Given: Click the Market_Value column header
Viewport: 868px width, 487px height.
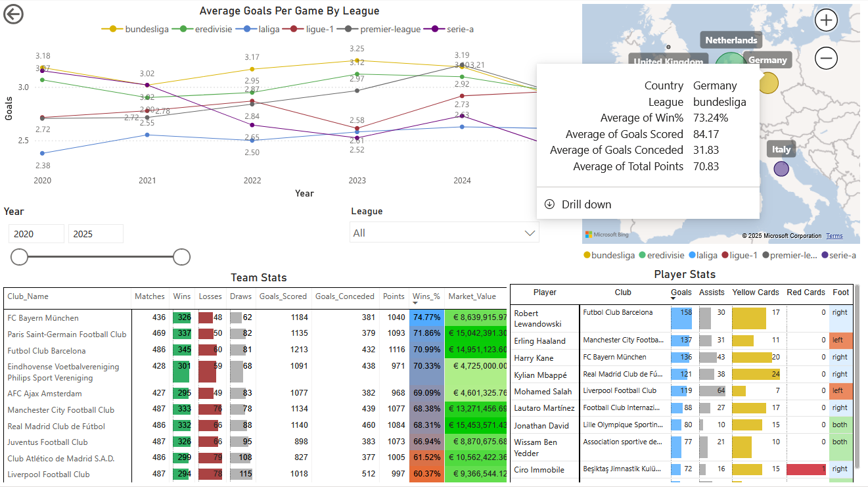Looking at the screenshot, I should point(472,296).
